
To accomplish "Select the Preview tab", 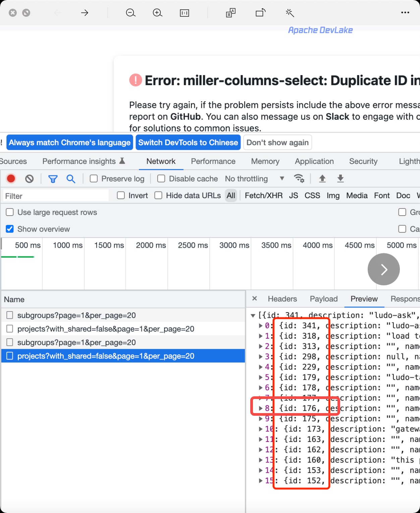I will (x=364, y=299).
